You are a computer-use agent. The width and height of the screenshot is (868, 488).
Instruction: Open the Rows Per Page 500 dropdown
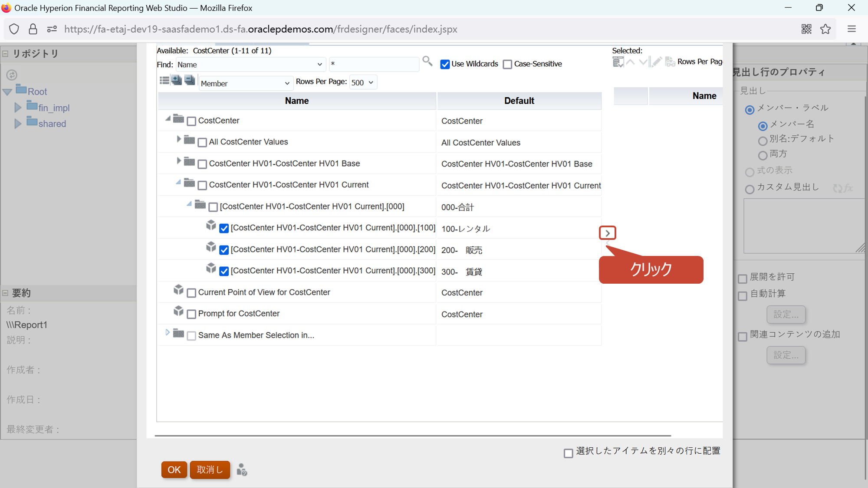pyautogui.click(x=363, y=82)
